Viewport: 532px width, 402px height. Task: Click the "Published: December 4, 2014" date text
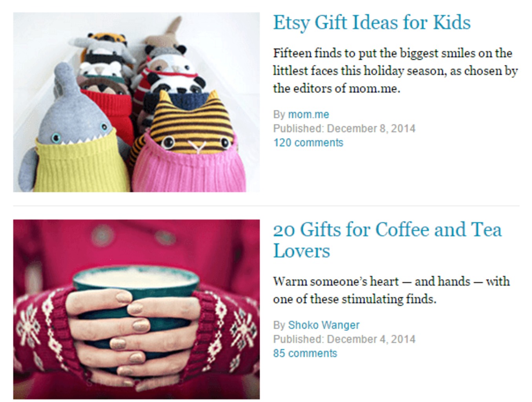[344, 339]
